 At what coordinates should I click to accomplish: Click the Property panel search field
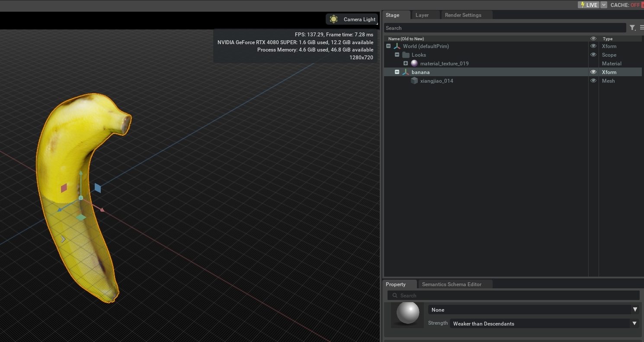click(515, 296)
